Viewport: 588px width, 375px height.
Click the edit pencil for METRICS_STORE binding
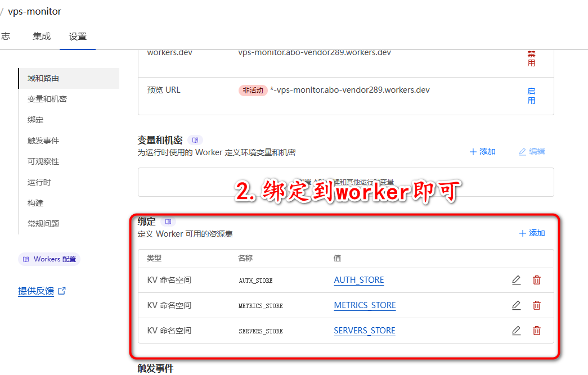[516, 305]
